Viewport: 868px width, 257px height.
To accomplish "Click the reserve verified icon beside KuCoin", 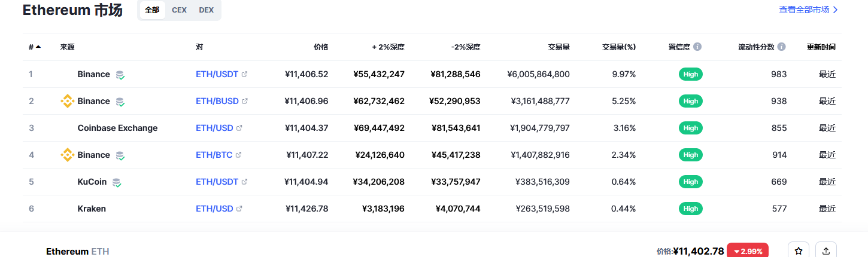I will coord(117,182).
